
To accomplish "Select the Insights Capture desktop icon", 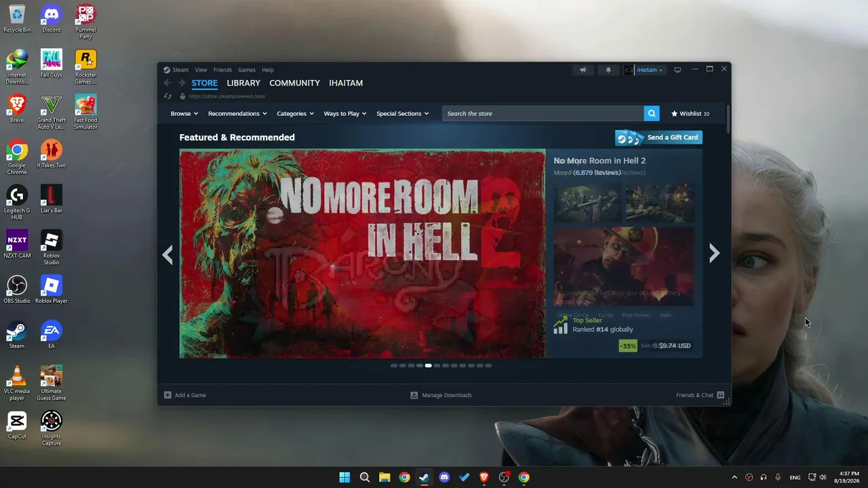I will pyautogui.click(x=52, y=428).
